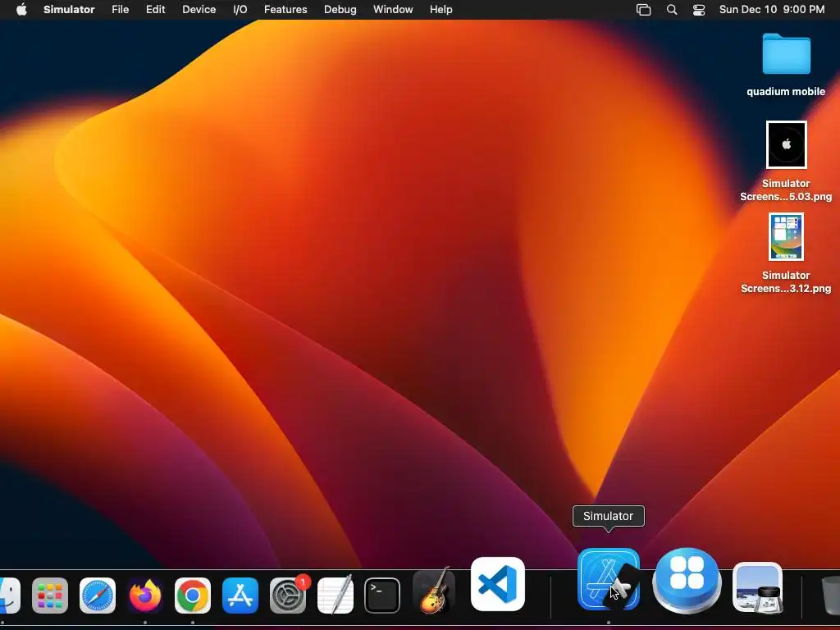Launch GarageBand from the Dock

(x=434, y=592)
